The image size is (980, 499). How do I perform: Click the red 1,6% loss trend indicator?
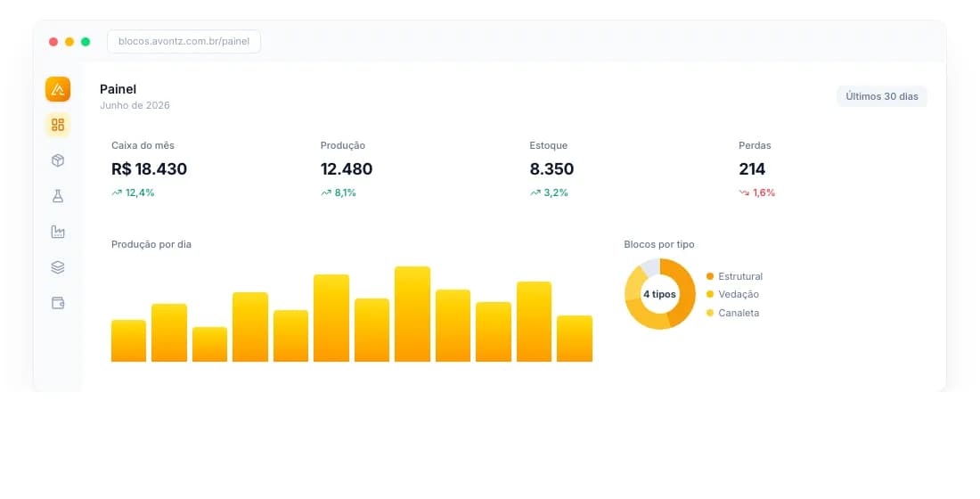(x=757, y=192)
